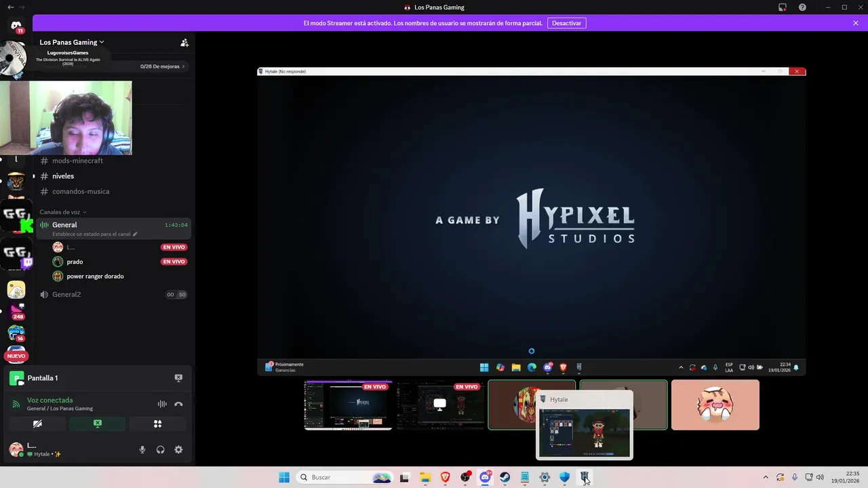Image resolution: width=868 pixels, height=488 pixels.
Task: Select the first EN VIVO stream thumbnail
Action: [x=348, y=405]
